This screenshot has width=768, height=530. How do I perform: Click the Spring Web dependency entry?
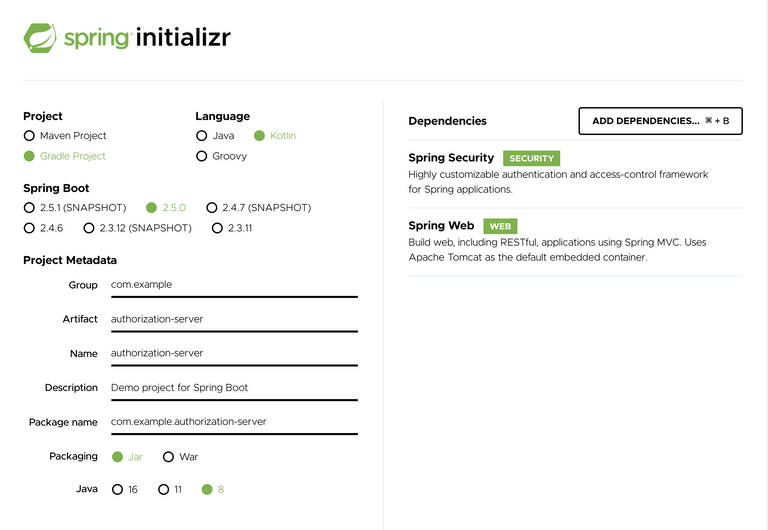click(576, 241)
